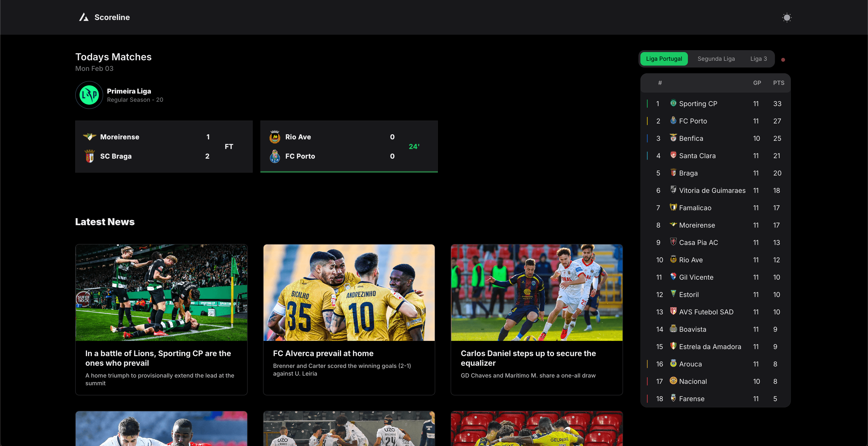Viewport: 868px width, 446px height.
Task: Click Sporting CP crest in standings
Action: tap(673, 103)
